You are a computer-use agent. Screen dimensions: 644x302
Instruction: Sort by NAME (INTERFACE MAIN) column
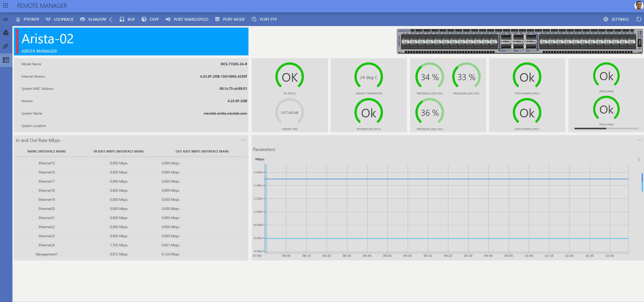(47, 151)
